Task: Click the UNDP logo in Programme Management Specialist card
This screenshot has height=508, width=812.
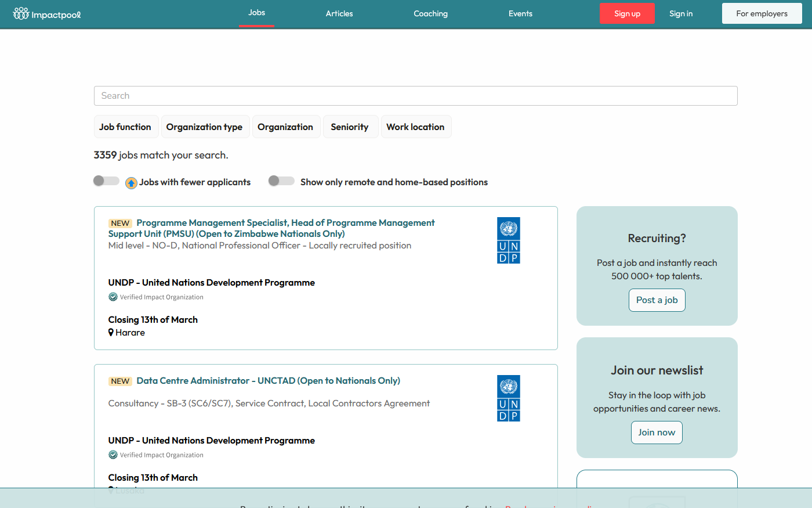Action: click(x=509, y=240)
